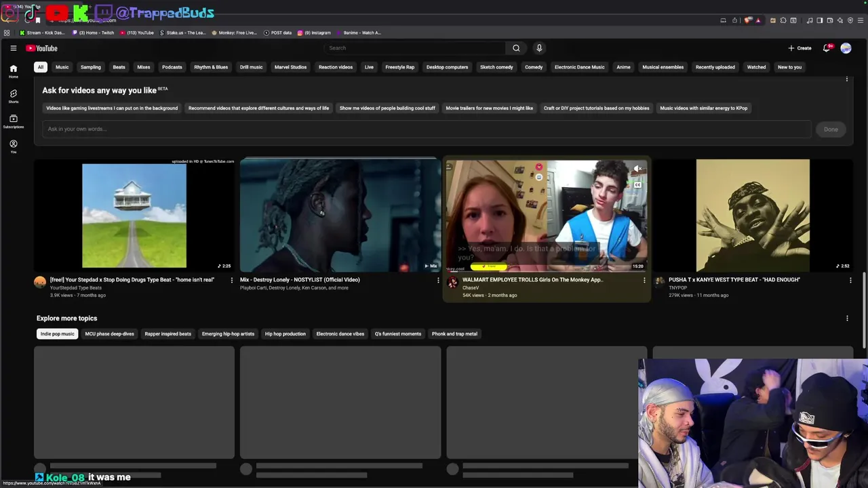The width and height of the screenshot is (868, 488).
Task: Choose suggestion about KPop energy music videos
Action: click(703, 108)
